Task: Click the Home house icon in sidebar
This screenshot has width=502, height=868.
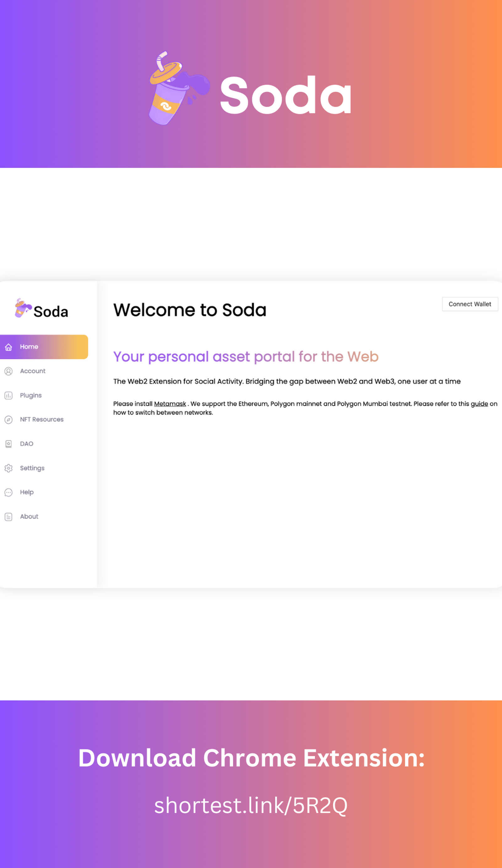Action: 8,347
